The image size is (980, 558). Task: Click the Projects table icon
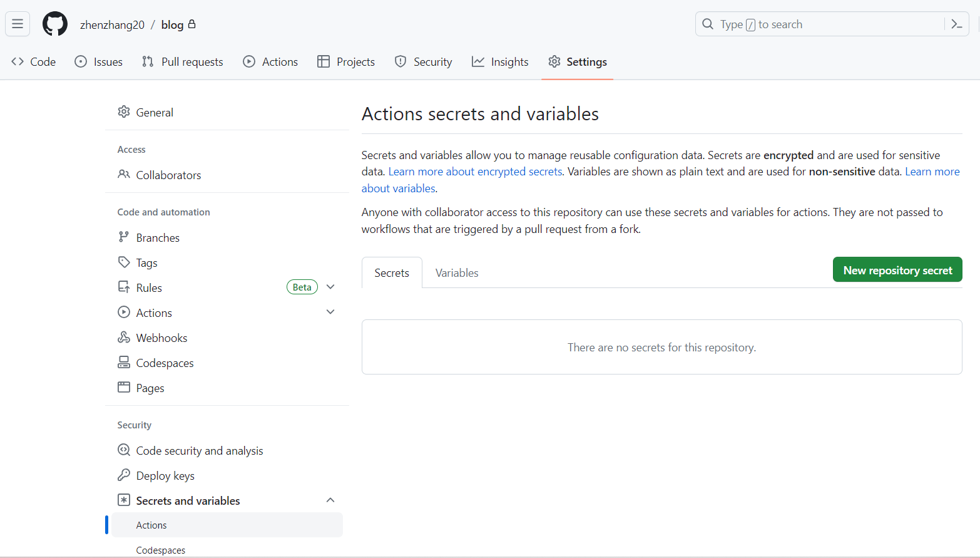(x=324, y=61)
